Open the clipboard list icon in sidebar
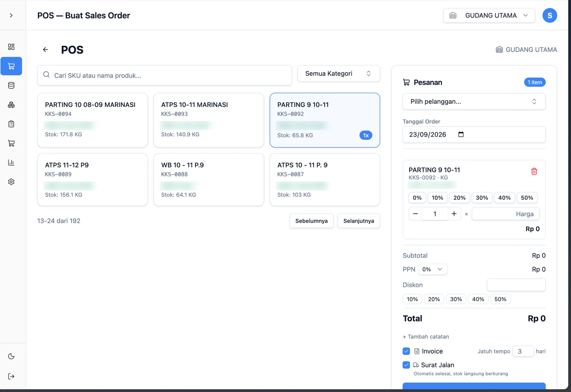 pyautogui.click(x=11, y=124)
